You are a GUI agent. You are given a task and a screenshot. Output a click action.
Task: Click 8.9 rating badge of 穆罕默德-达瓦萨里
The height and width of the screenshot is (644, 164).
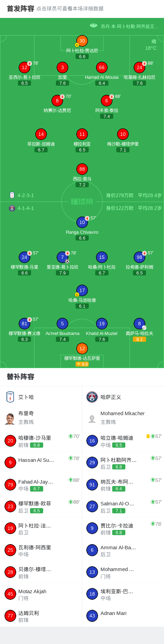point(82,364)
